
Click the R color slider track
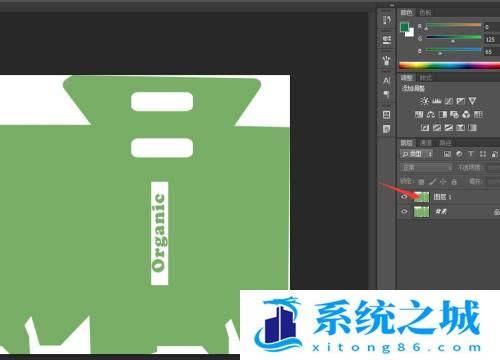click(x=453, y=25)
